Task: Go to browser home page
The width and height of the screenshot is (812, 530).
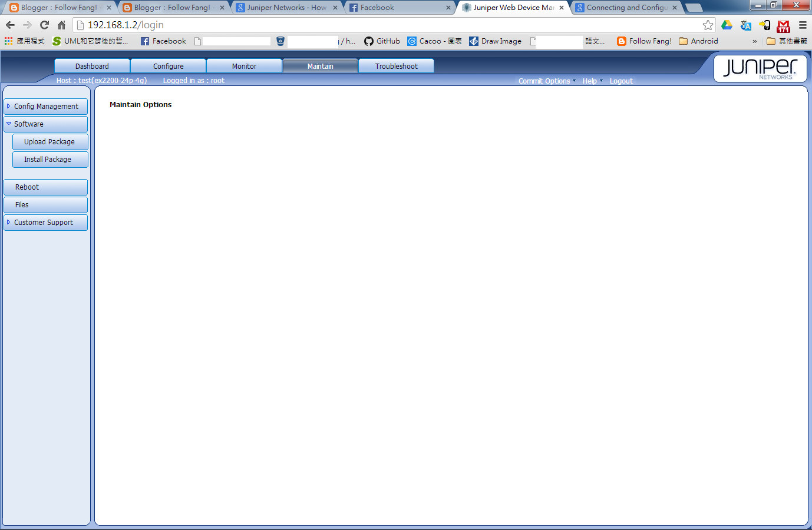Action: click(x=61, y=25)
